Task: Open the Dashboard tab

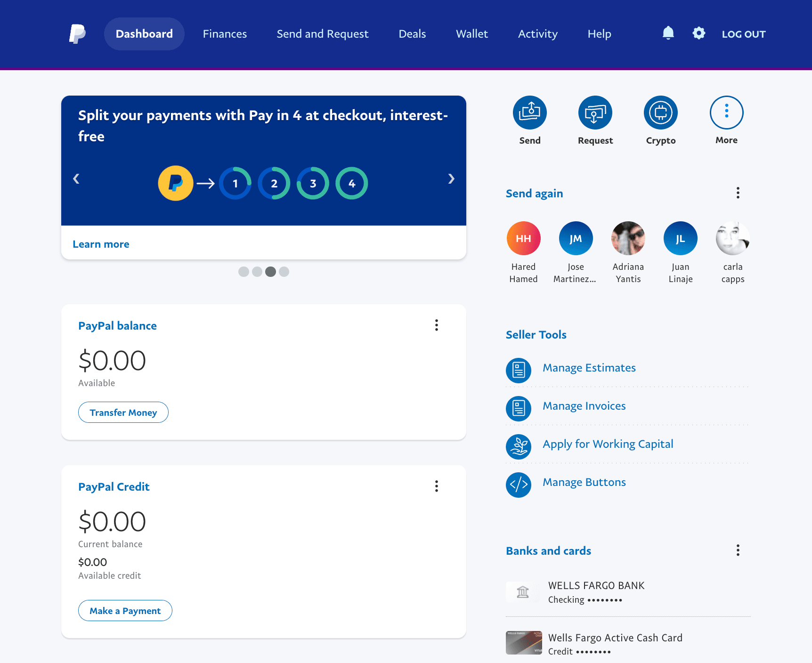Action: click(144, 34)
